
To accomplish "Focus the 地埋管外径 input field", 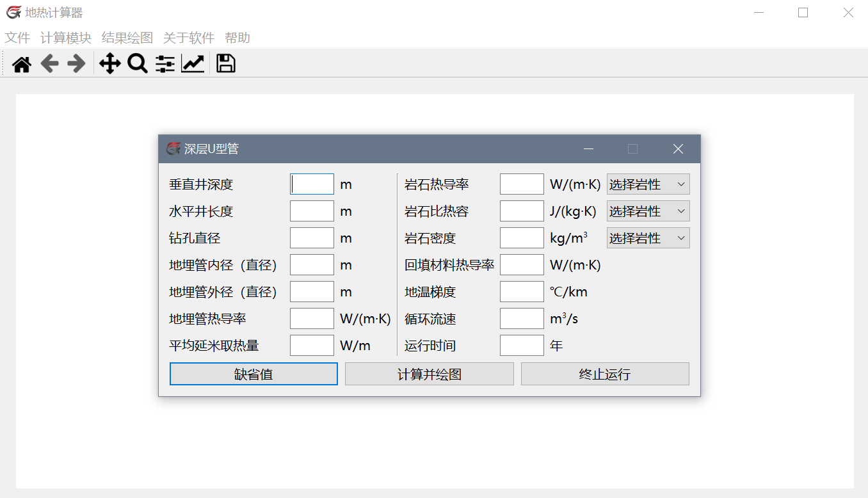I will pyautogui.click(x=312, y=292).
